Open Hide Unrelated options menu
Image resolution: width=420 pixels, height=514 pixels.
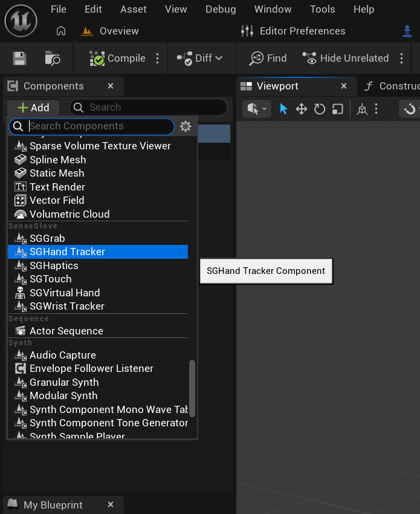401,58
